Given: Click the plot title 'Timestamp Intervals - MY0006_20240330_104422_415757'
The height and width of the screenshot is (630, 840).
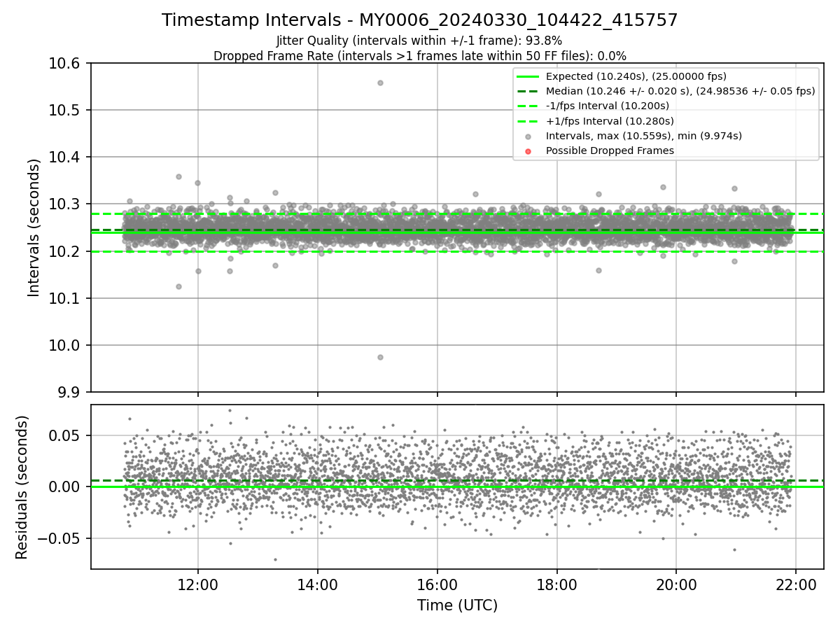Looking at the screenshot, I should pyautogui.click(x=419, y=20).
